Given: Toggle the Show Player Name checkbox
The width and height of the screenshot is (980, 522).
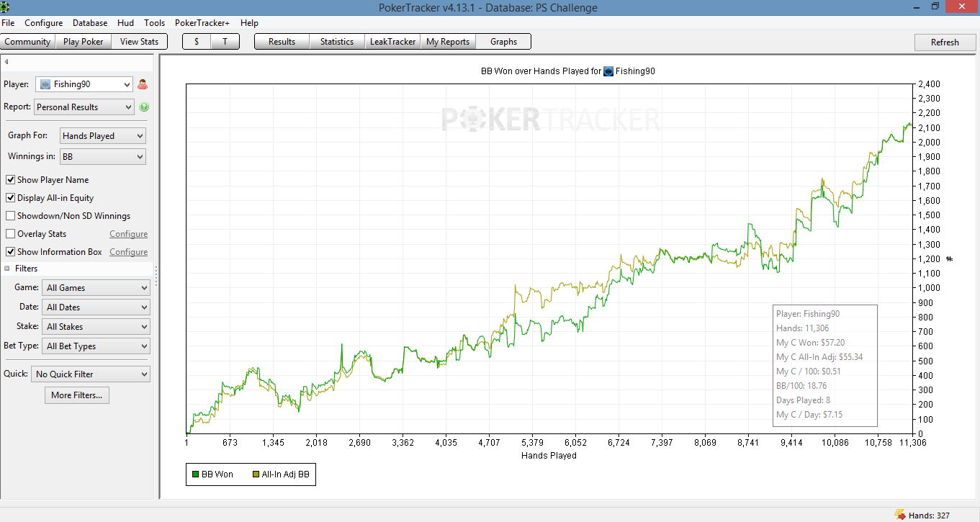Looking at the screenshot, I should [x=11, y=180].
